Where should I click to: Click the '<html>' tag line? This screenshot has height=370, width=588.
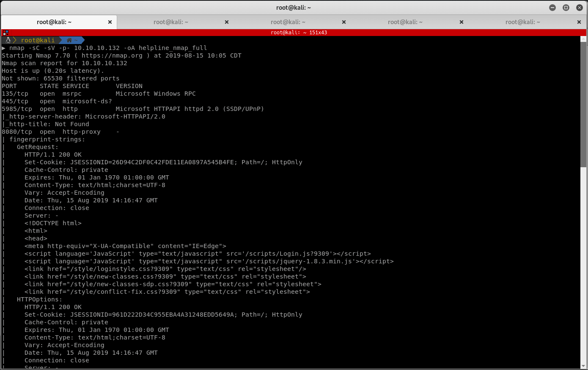[36, 231]
